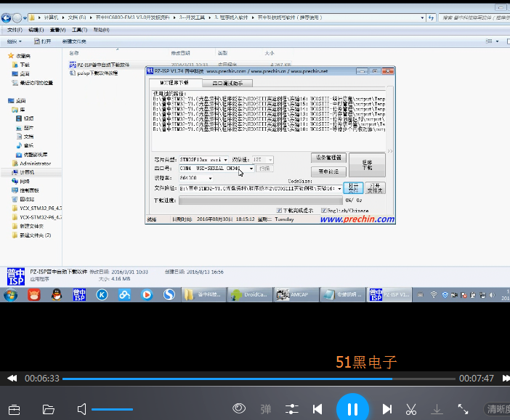This screenshot has height=420, width=510.
Task: Open the blue K taskbar icon
Action: click(x=102, y=295)
